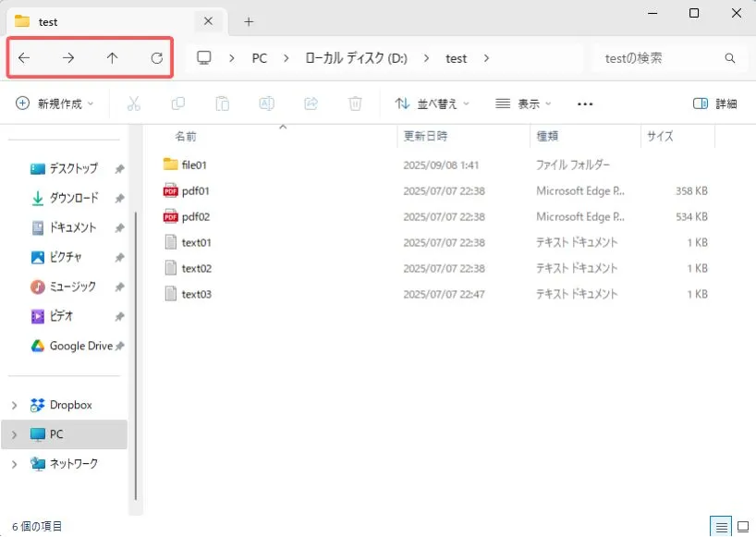Click the Delete trash can icon
Image resolution: width=756 pixels, height=537 pixels.
coord(355,104)
